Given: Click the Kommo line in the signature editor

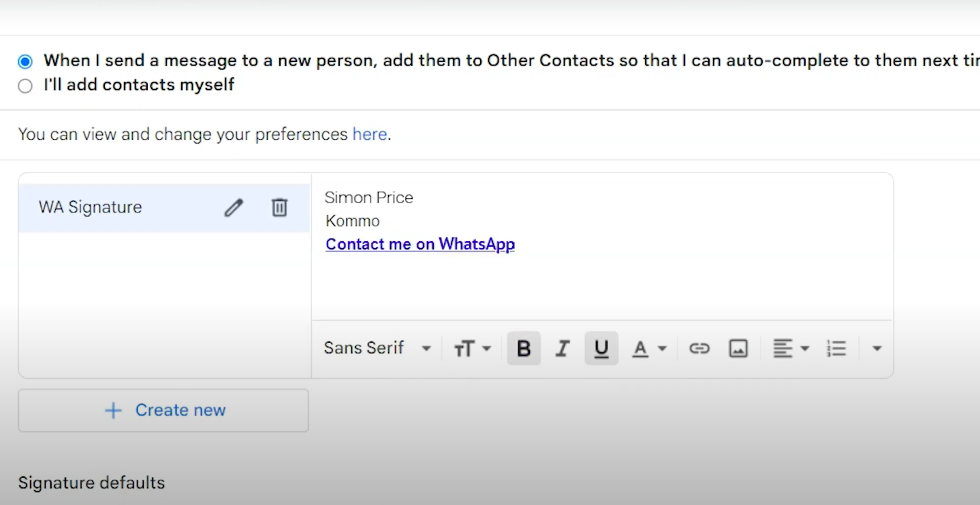Looking at the screenshot, I should coord(353,221).
